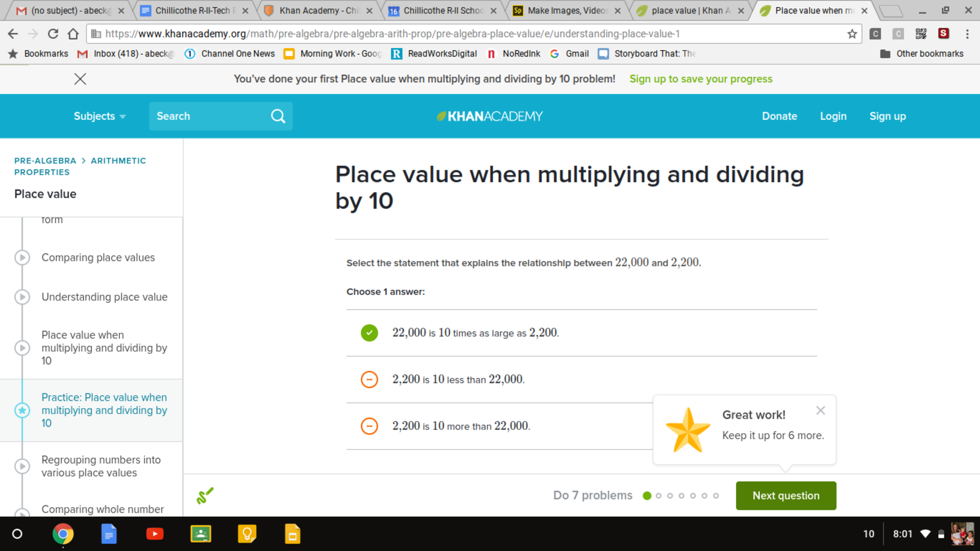Click Sign up to save your progress

click(701, 79)
